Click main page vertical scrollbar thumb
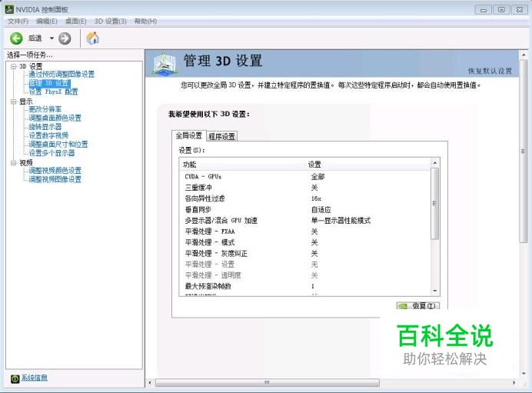532x393 pixels. [524, 151]
